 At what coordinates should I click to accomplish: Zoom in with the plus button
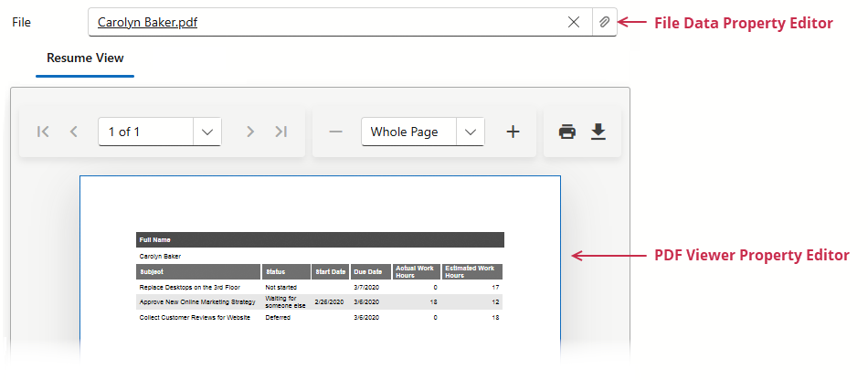click(x=513, y=132)
